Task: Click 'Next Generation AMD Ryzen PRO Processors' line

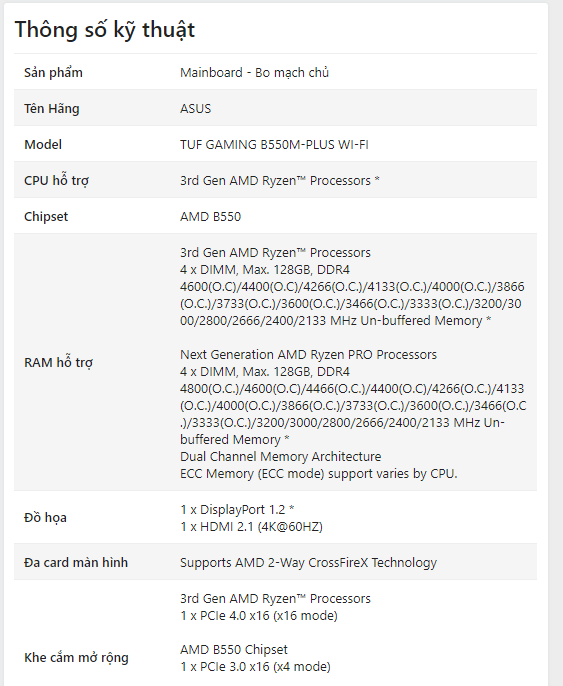Action: point(308,354)
